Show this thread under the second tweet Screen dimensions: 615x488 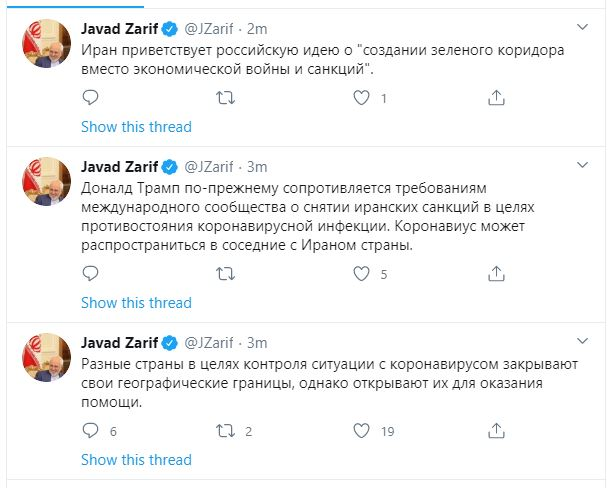tap(135, 302)
